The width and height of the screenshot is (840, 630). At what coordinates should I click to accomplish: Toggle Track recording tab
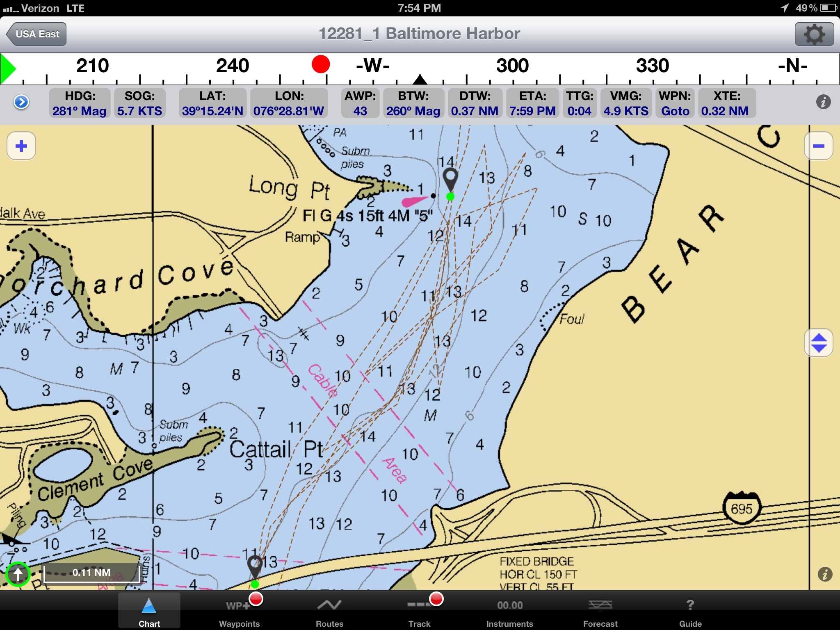[x=420, y=610]
